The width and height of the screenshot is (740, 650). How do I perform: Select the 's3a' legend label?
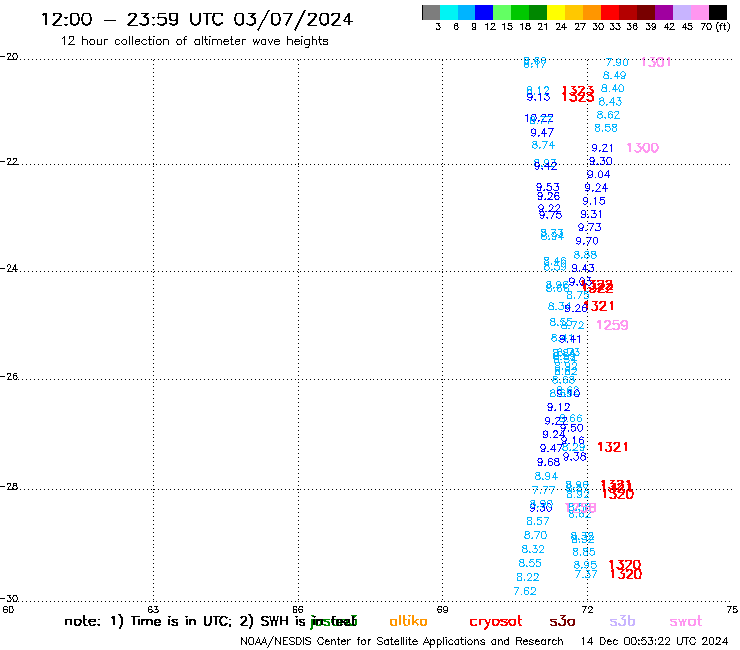(562, 621)
